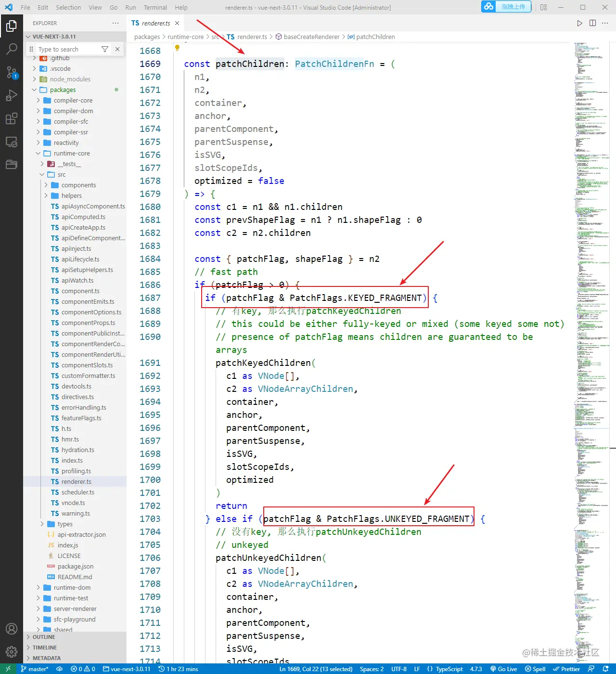Screen dimensions: 616x674
Task: Click the Type to search input field
Action: coord(68,49)
